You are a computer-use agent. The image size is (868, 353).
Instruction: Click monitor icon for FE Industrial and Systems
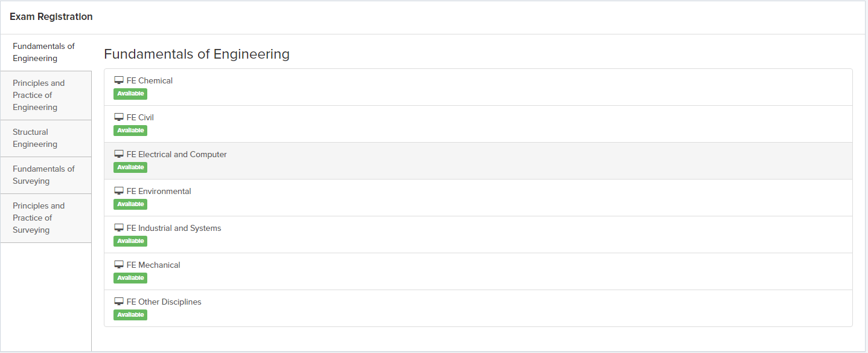[119, 228]
